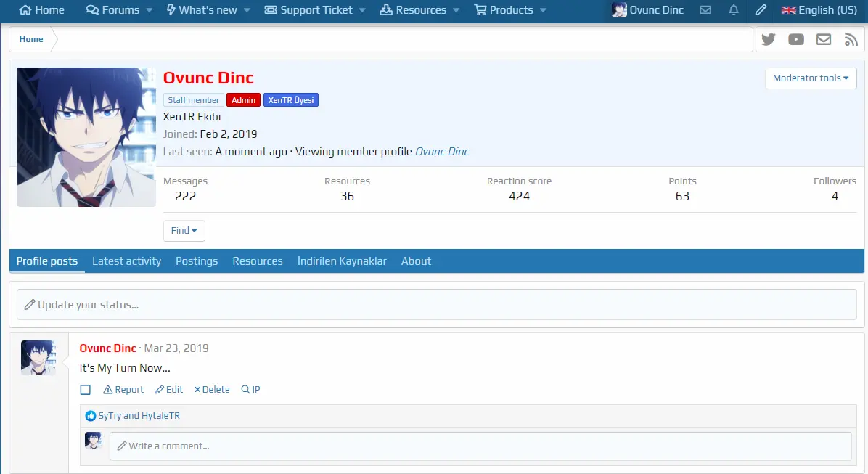The height and width of the screenshot is (474, 868).
Task: Tick the checkbox on the profile post
Action: point(85,390)
